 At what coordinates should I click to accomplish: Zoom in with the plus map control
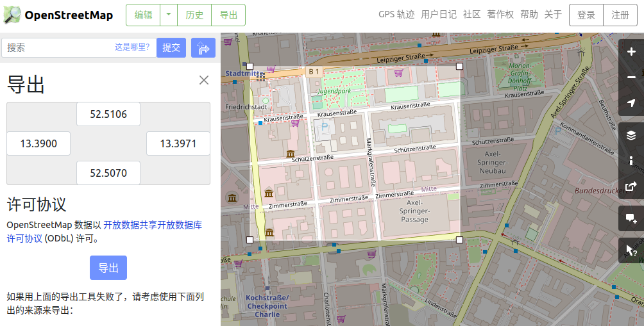click(631, 52)
